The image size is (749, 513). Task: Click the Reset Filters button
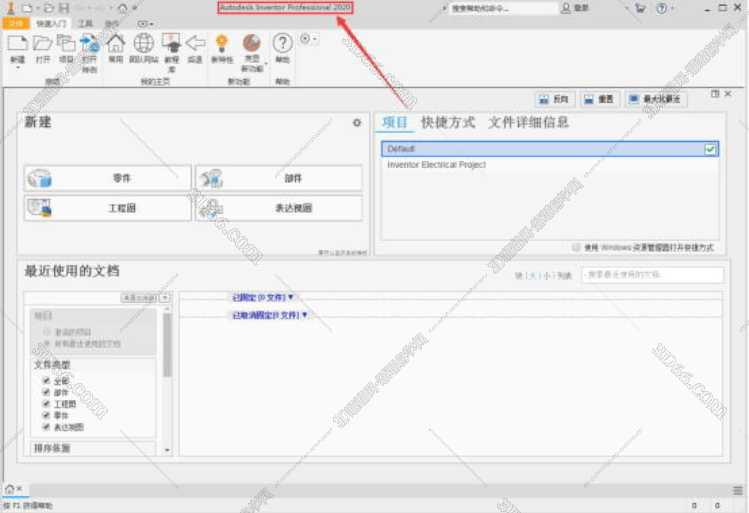pos(139,298)
